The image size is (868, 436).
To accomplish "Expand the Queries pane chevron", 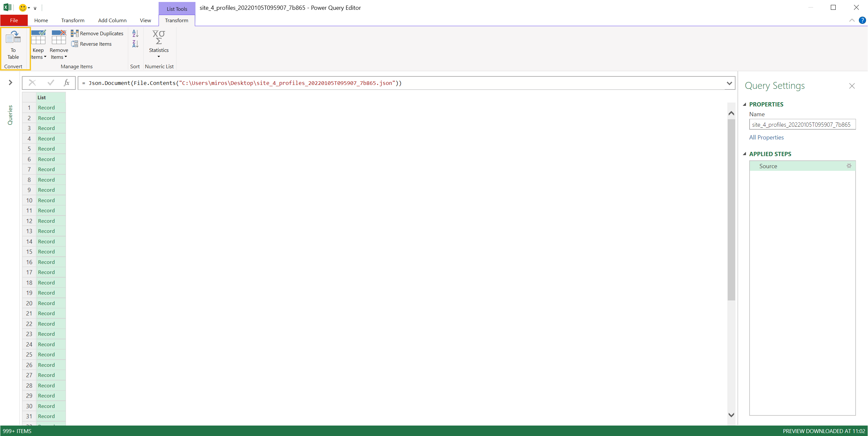I will (10, 82).
